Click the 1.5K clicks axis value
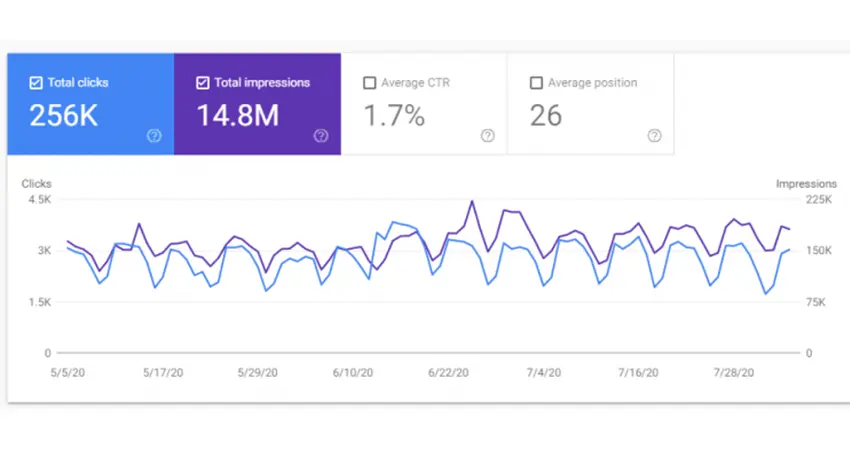 pyautogui.click(x=40, y=302)
